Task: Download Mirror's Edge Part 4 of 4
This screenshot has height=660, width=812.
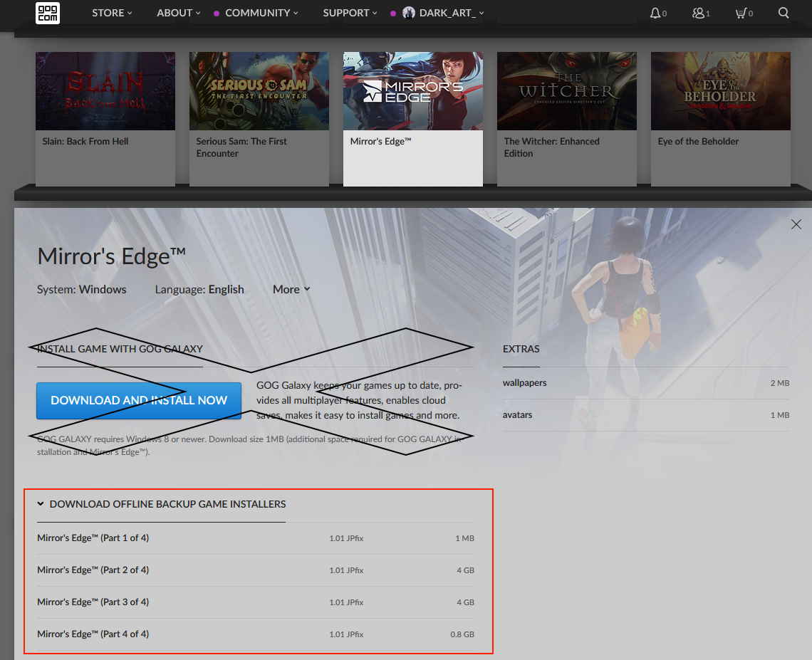Action: (x=255, y=634)
